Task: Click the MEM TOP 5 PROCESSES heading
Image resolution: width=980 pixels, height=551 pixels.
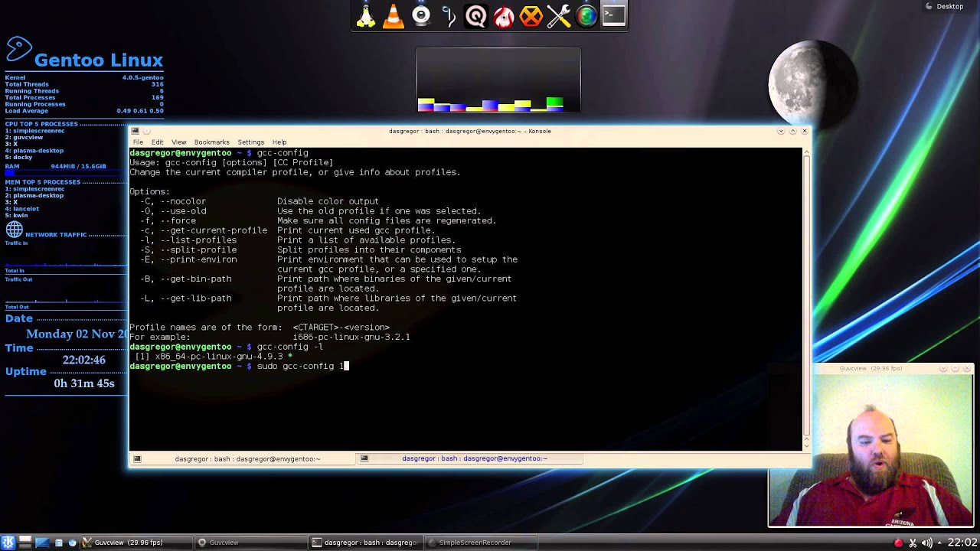Action: [x=42, y=182]
